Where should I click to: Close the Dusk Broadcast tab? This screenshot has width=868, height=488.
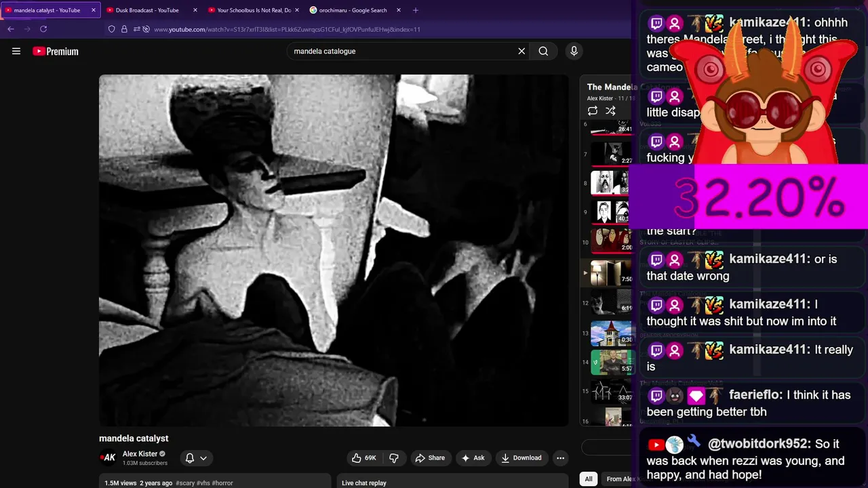click(x=195, y=10)
